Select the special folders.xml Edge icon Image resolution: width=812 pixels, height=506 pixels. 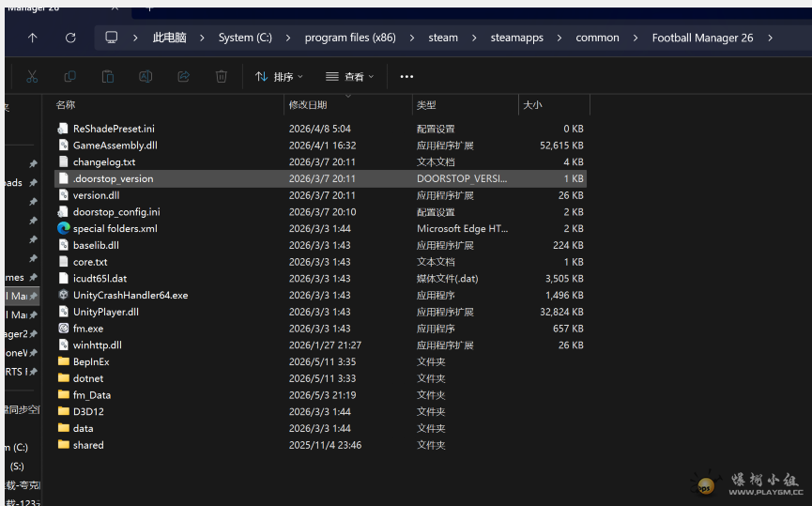63,228
